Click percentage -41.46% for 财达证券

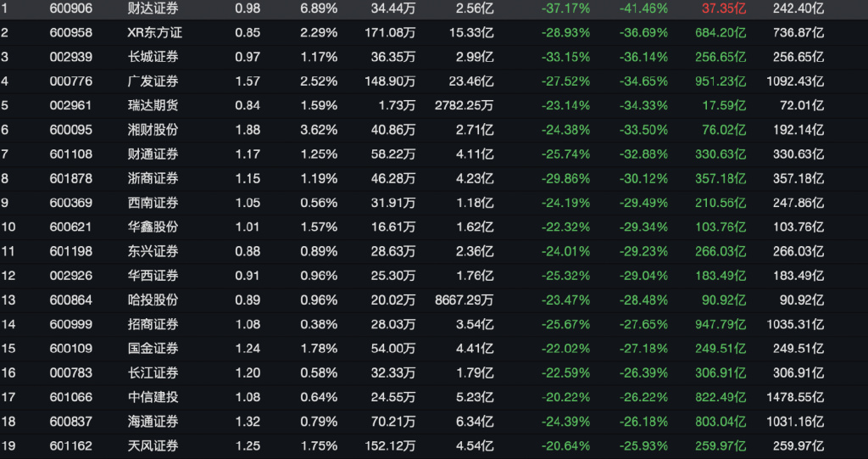[x=644, y=8]
